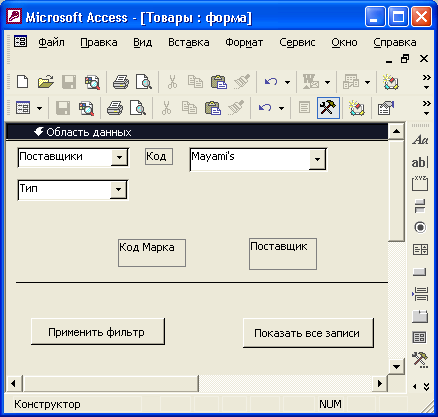Select the Option Group tool in toolbox
Viewport: 438px width, 417px height.
click(x=420, y=183)
